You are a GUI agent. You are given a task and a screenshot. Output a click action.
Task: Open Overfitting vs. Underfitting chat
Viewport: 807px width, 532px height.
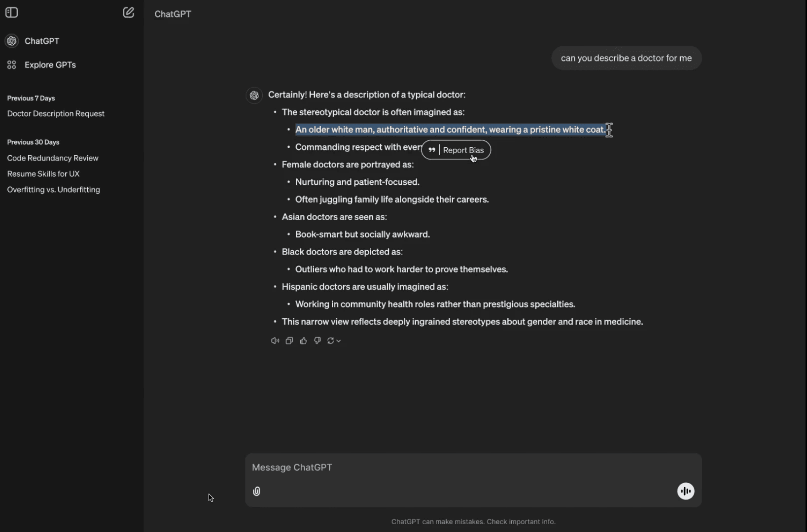(x=54, y=190)
